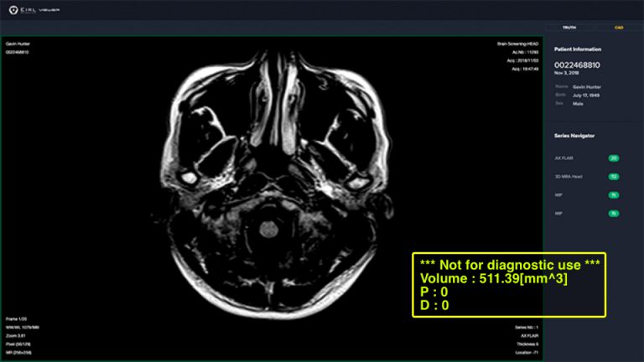Viewport: 644px width, 362px height.
Task: Click the spinal cord in the MRI image
Action: coord(268,229)
